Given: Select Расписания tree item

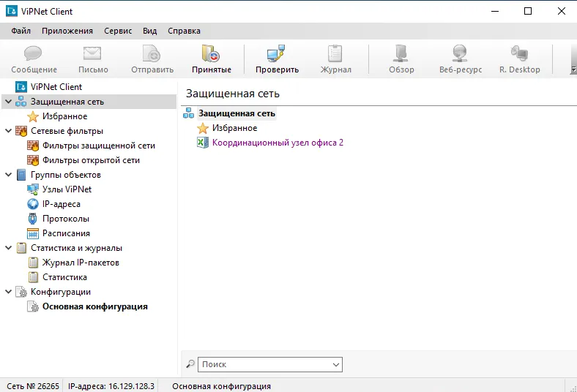Looking at the screenshot, I should click(x=66, y=233).
